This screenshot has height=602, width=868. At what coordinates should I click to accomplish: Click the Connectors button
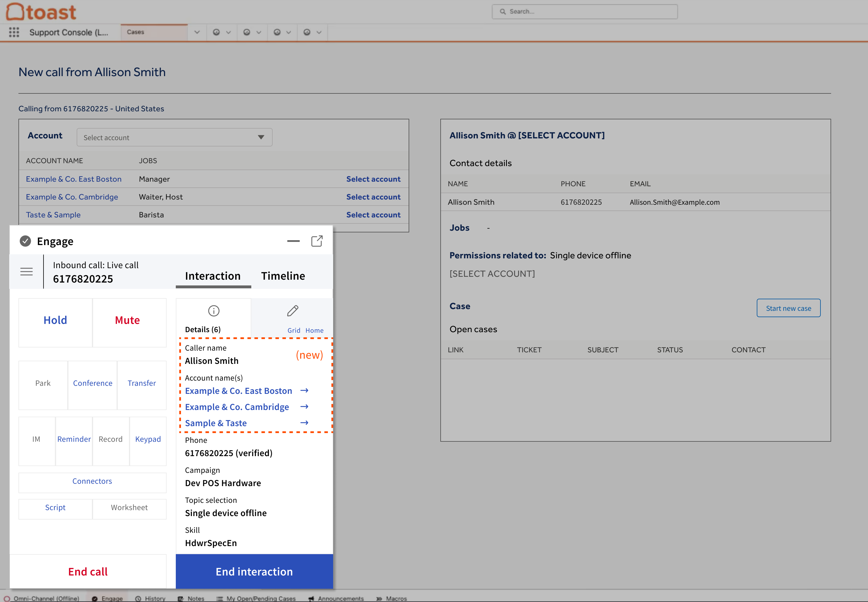point(93,483)
